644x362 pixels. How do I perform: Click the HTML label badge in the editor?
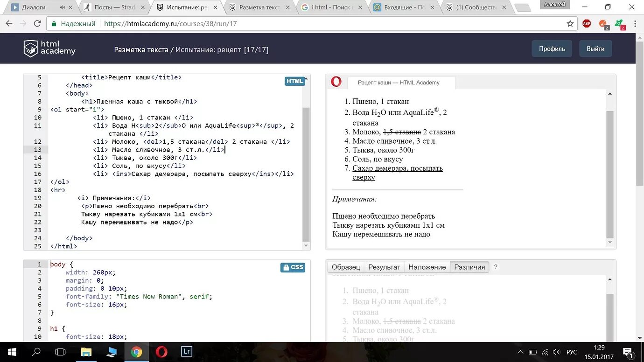[x=295, y=81]
